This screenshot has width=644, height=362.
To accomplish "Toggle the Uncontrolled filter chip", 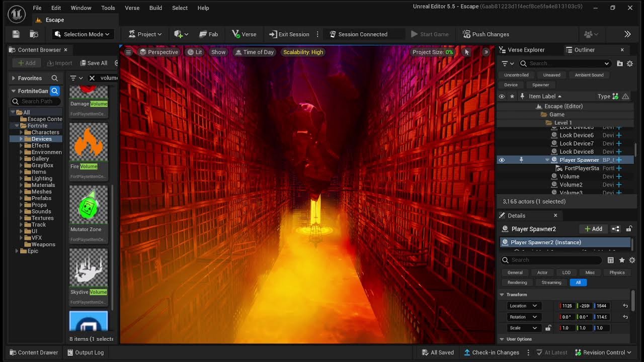I will click(x=516, y=75).
